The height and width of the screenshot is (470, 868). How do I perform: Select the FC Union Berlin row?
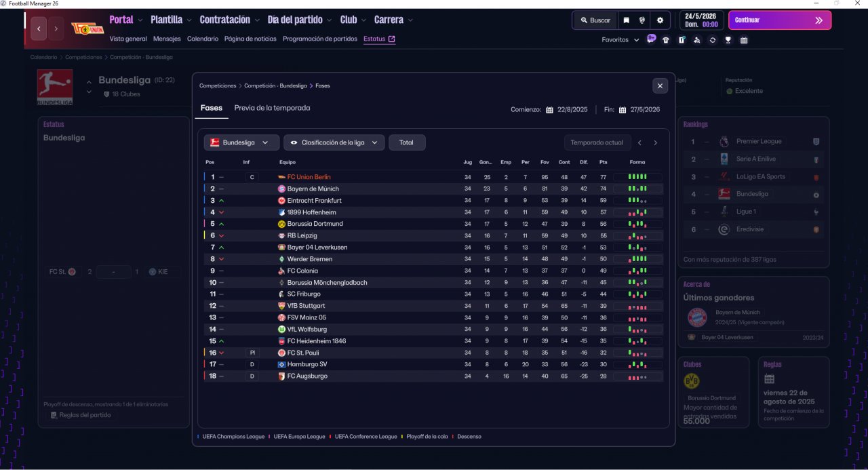click(433, 177)
